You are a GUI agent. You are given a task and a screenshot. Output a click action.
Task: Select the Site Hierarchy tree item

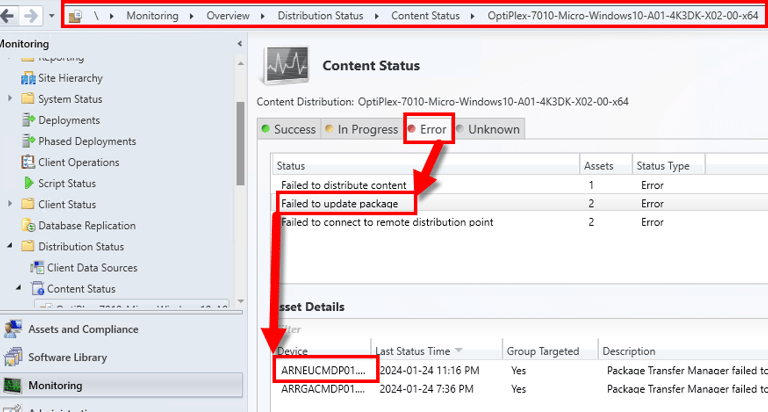(71, 78)
